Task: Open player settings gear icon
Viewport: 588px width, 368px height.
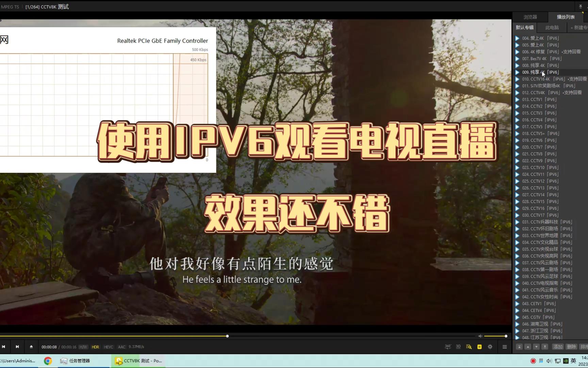Action: click(490, 347)
